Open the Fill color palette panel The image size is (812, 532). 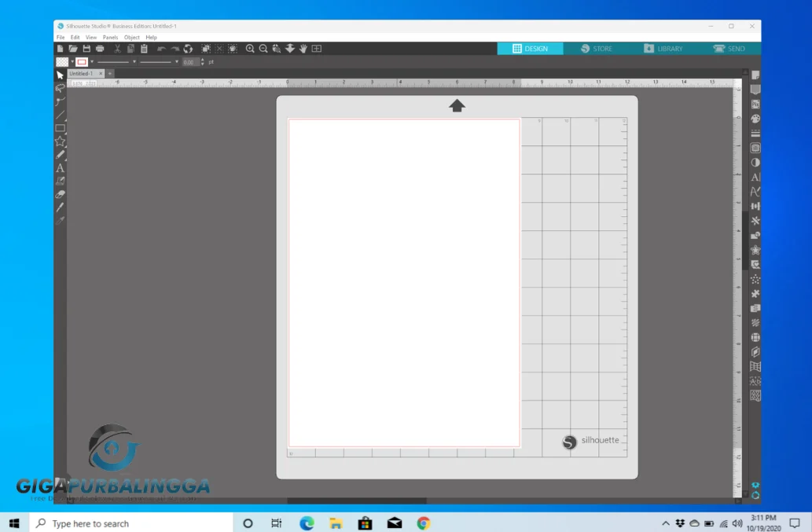click(755, 119)
